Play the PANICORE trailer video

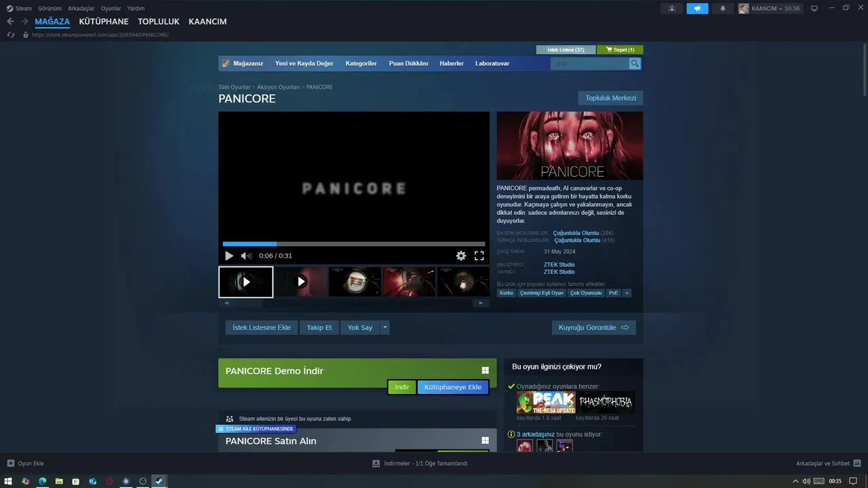point(229,256)
